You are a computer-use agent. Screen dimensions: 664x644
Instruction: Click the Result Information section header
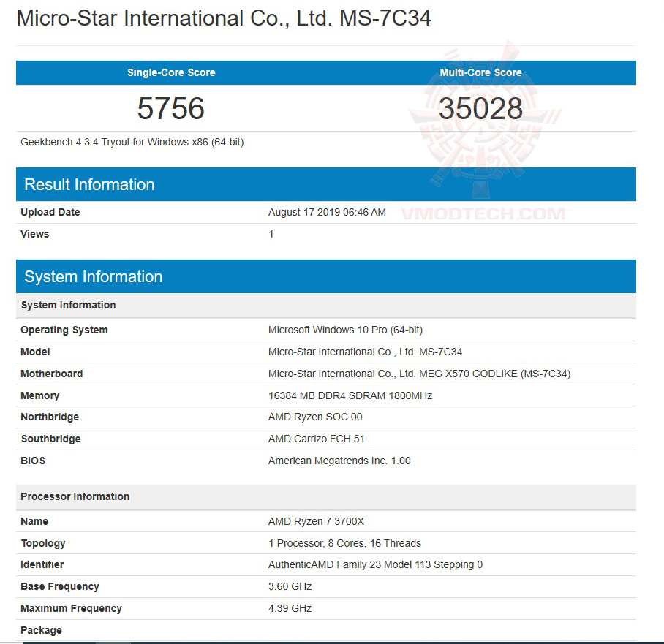pyautogui.click(x=326, y=184)
